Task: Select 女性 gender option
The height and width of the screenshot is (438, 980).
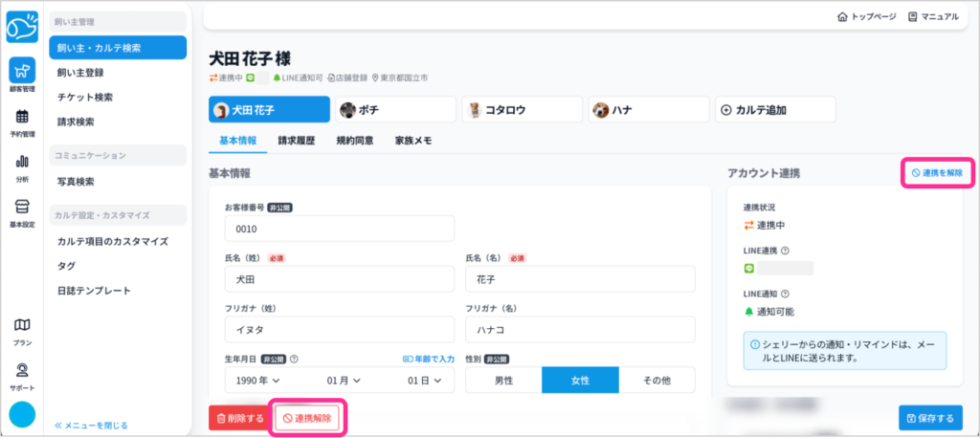Action: click(x=580, y=380)
